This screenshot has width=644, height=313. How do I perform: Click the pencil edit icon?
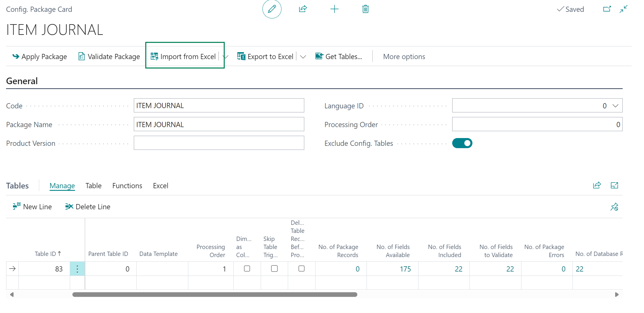coord(272,9)
